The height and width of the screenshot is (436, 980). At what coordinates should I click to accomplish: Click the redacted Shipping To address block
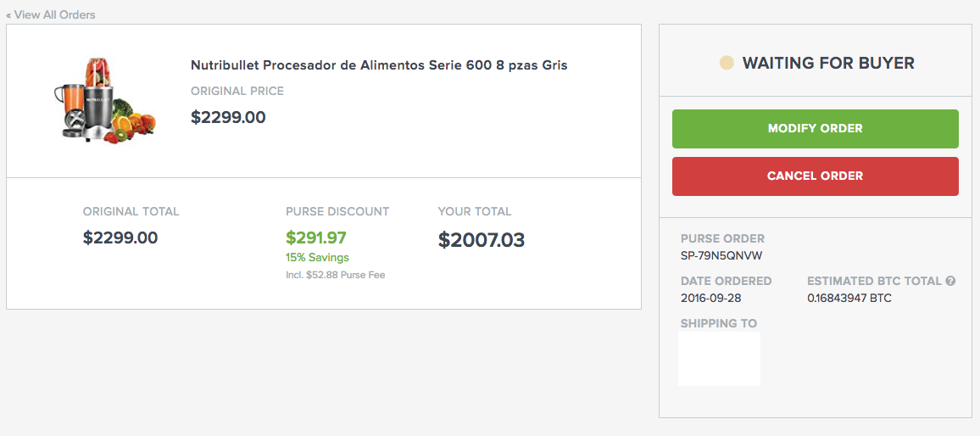pyautogui.click(x=719, y=359)
